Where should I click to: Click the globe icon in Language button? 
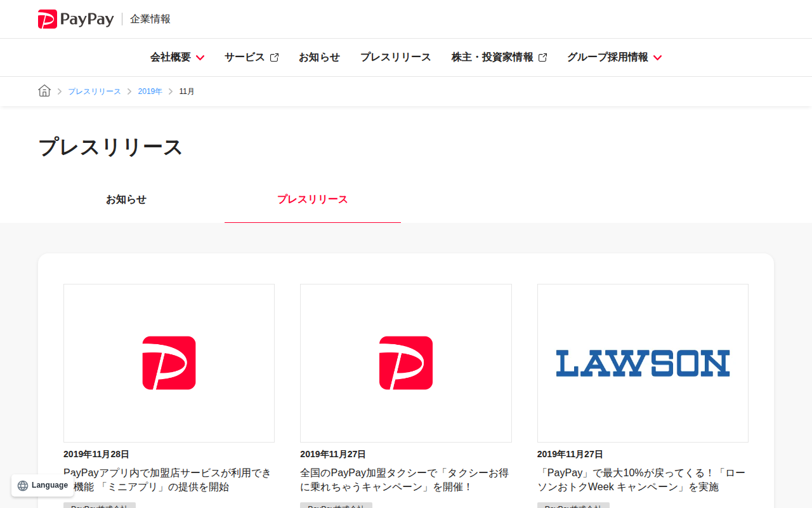[x=23, y=486]
